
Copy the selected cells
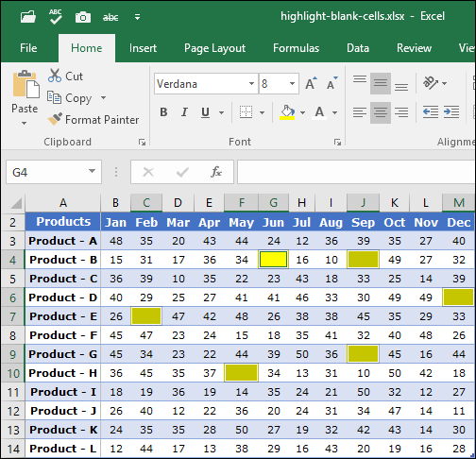[x=70, y=98]
